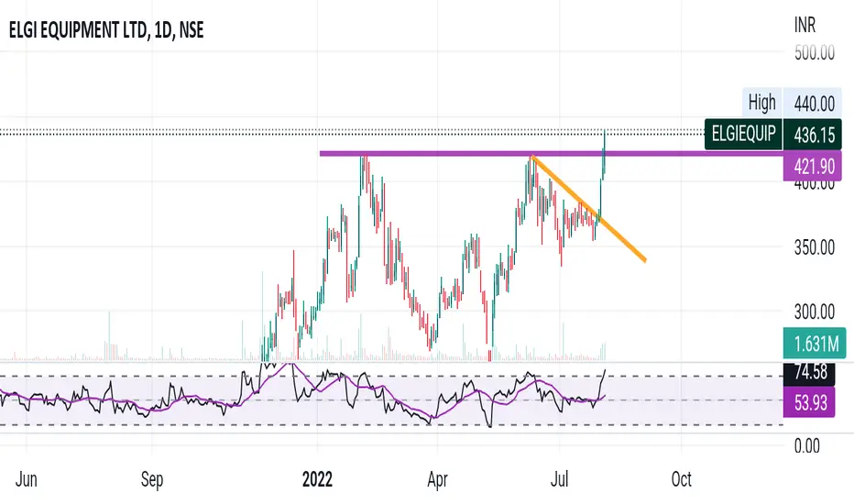Click the 500.00 price axis label
Image resolution: width=854 pixels, height=504 pixels.
(815, 52)
